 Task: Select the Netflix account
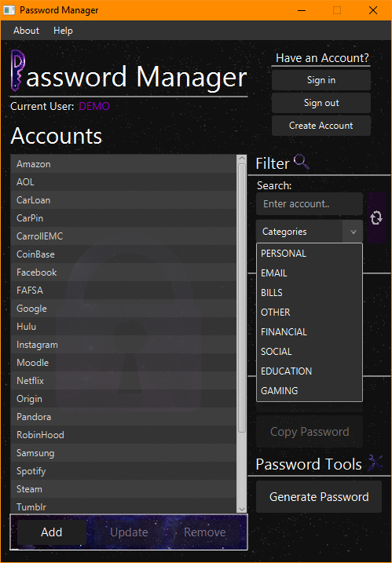tap(123, 381)
